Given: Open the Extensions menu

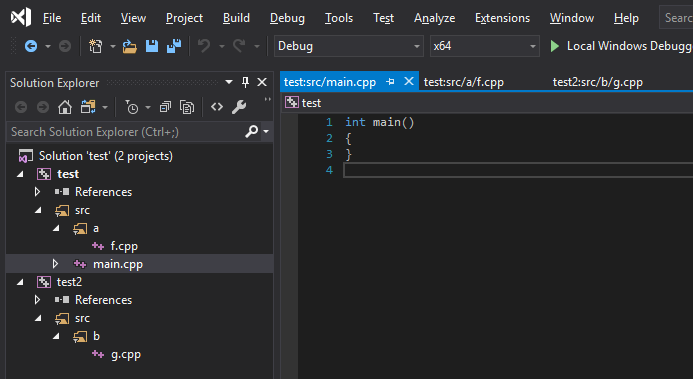Looking at the screenshot, I should [503, 18].
